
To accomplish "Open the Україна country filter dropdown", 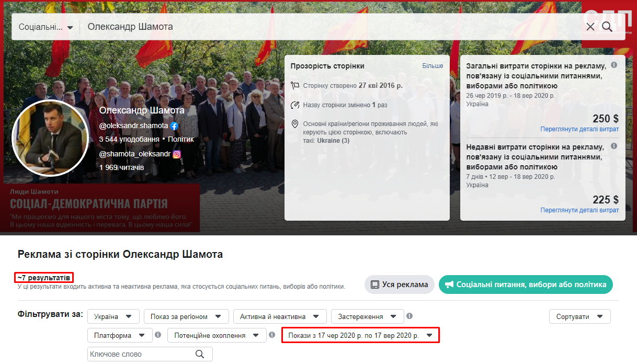I will [113, 316].
